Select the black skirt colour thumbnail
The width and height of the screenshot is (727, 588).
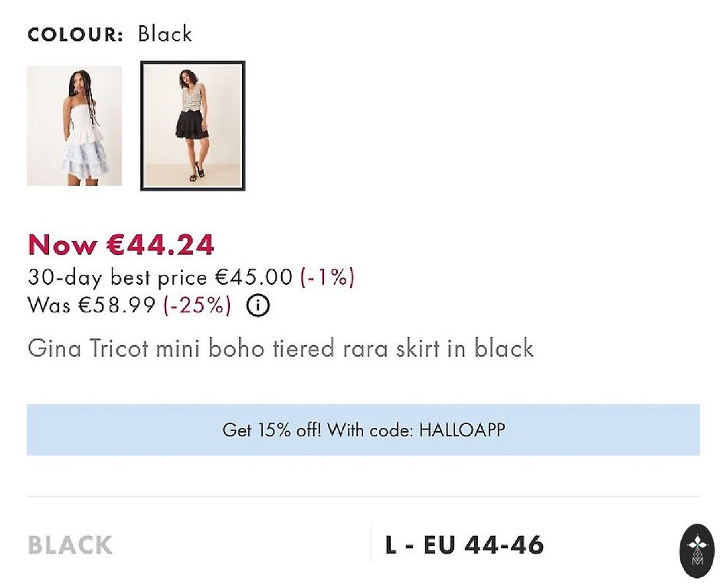click(x=193, y=126)
